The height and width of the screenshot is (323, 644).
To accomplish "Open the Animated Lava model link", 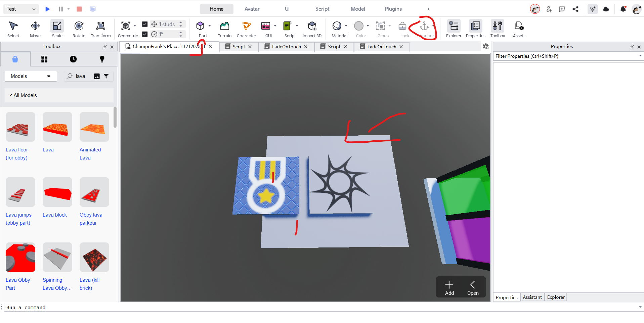I will coord(90,154).
